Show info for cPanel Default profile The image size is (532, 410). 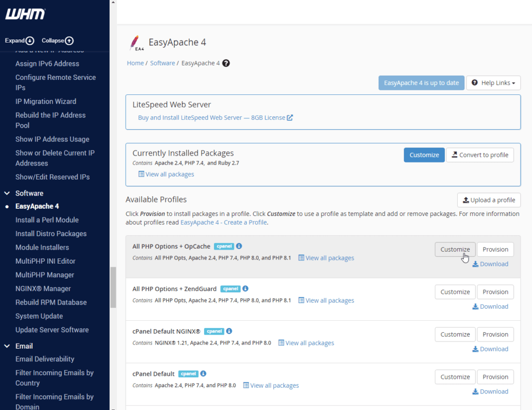coord(203,373)
